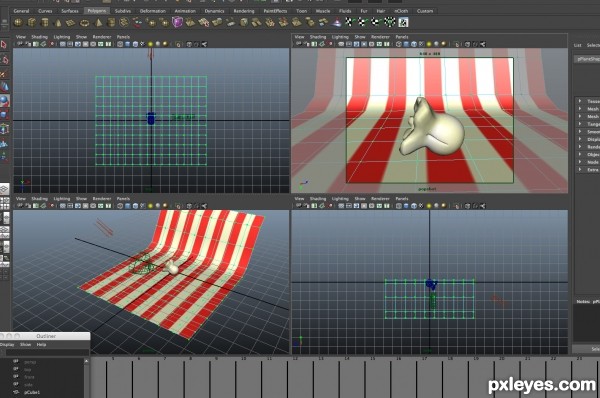Click the polygon pyramid shelf icon
Screen dimensions: 600x398
[98, 23]
